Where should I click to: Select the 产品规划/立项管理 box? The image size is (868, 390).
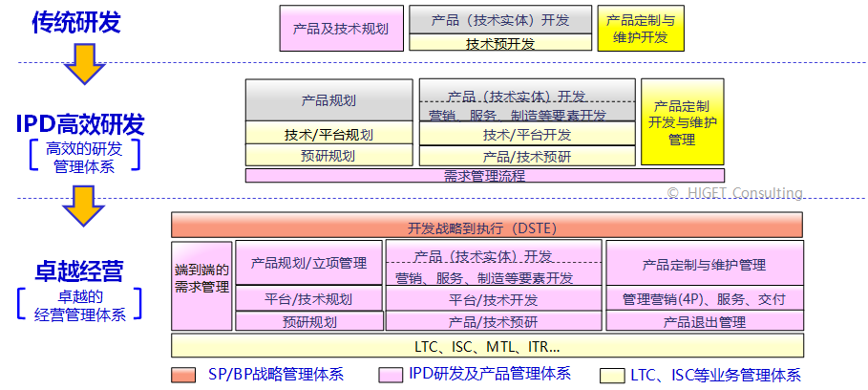click(308, 263)
